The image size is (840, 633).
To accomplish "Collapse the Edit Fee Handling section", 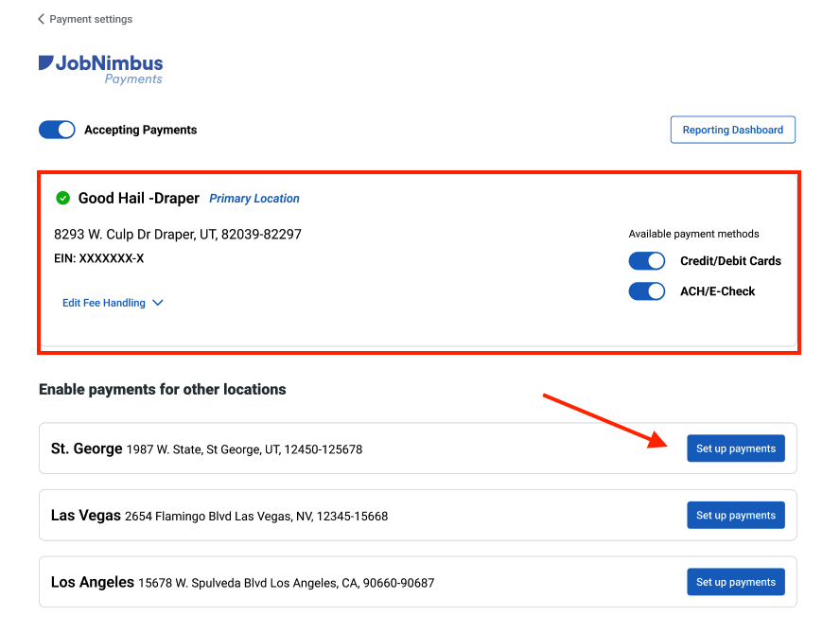I will [114, 303].
